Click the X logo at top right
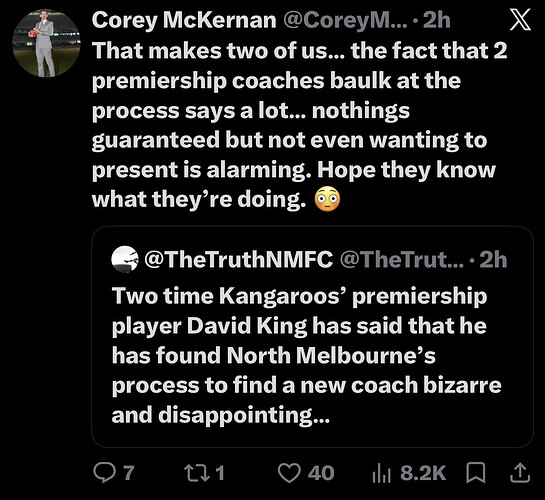The width and height of the screenshot is (545, 500). [x=520, y=19]
